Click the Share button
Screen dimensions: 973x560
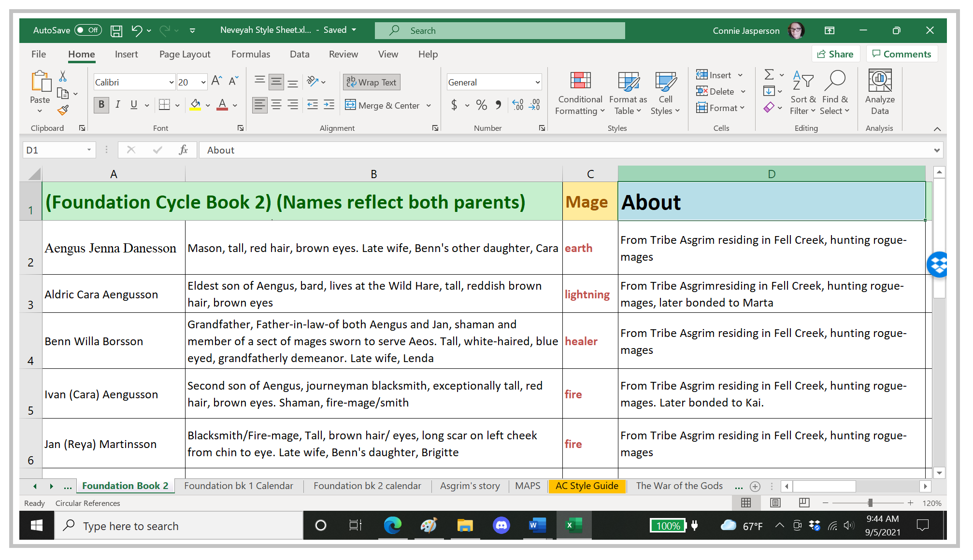[x=835, y=54]
